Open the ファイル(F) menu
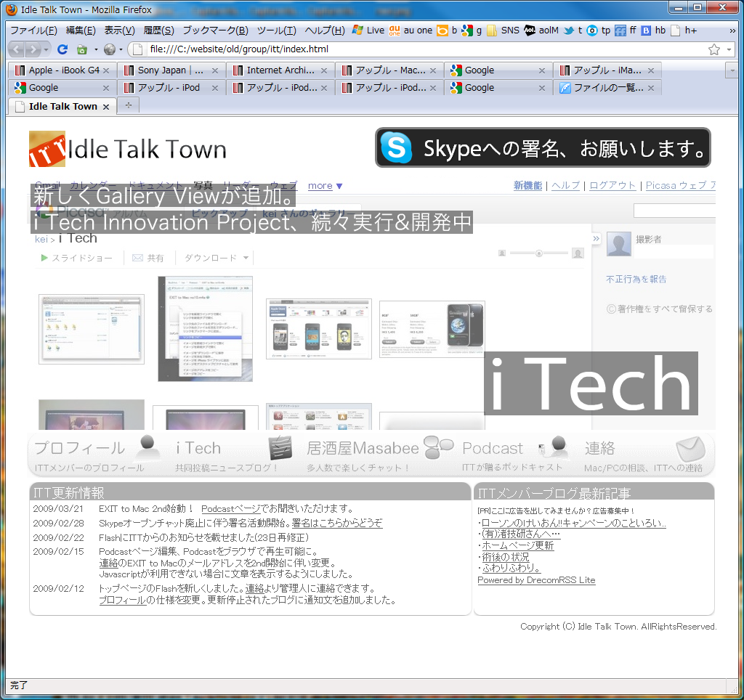The image size is (744, 700). pos(33,30)
